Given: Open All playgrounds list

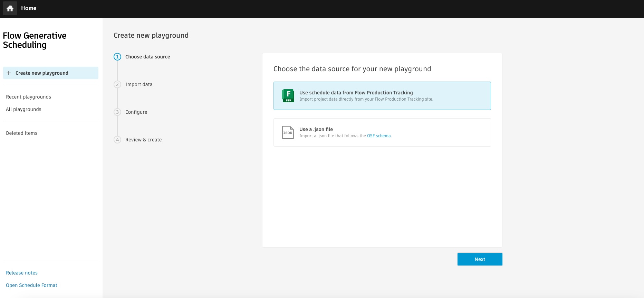Looking at the screenshot, I should tap(23, 109).
